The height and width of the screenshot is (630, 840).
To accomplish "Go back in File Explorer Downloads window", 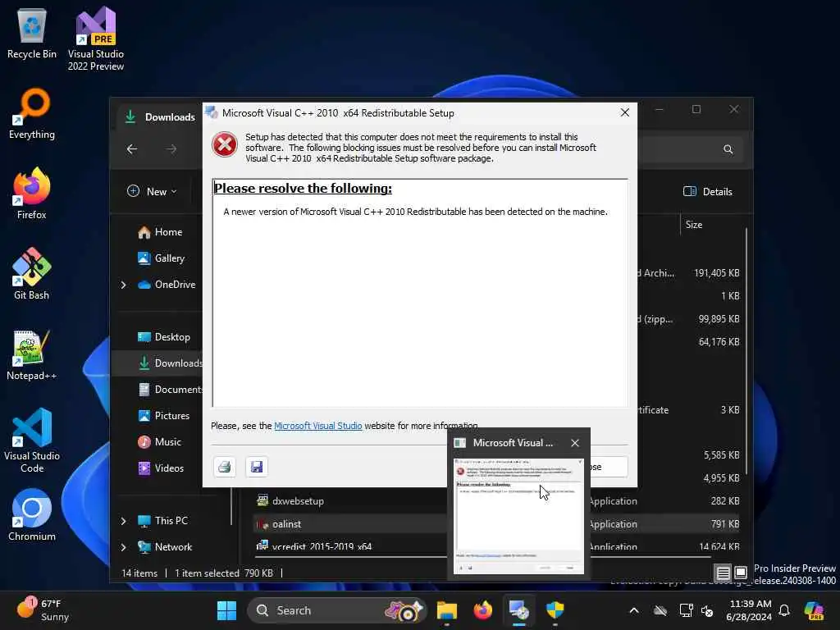I will point(132,149).
